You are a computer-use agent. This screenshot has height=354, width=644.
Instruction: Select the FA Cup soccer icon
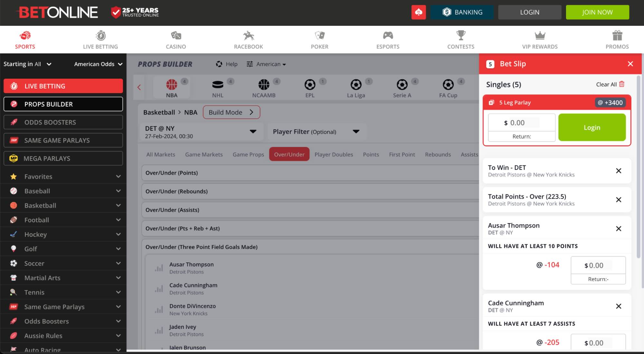pos(448,84)
